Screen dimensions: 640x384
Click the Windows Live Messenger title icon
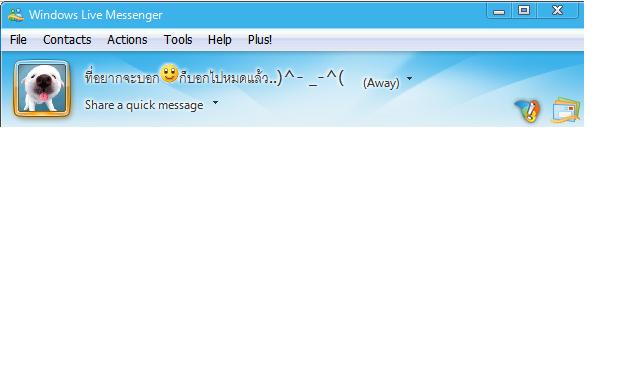(16, 15)
